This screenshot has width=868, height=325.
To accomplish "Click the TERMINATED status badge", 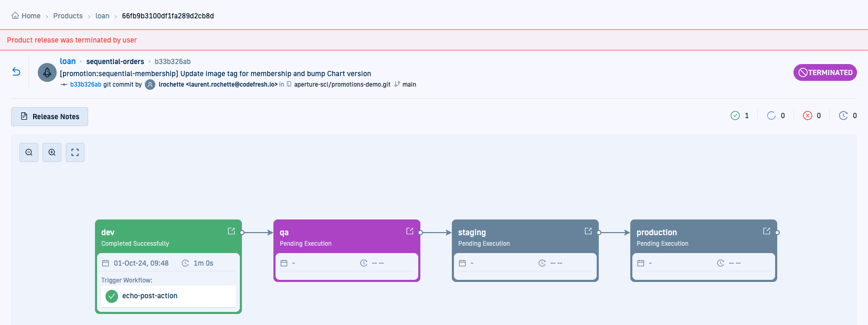I will (x=825, y=72).
